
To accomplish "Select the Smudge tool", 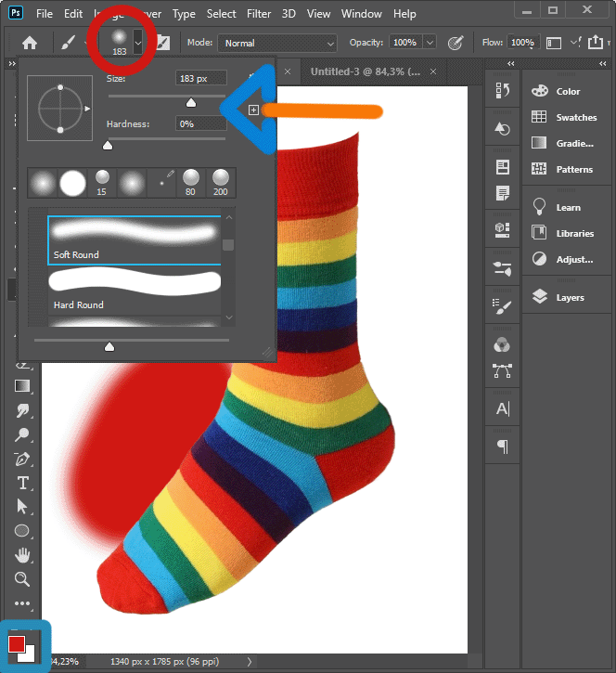I will [22, 410].
